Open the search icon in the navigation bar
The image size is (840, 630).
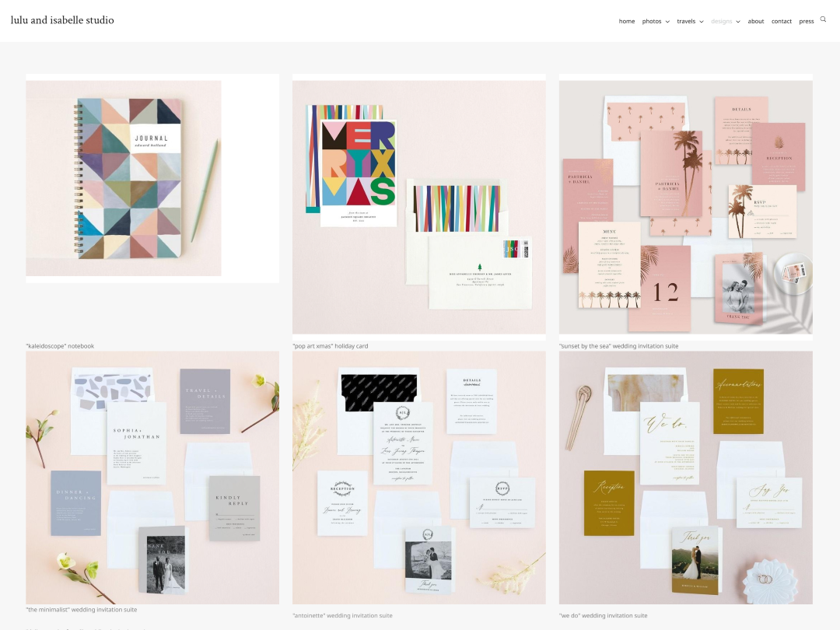823,19
